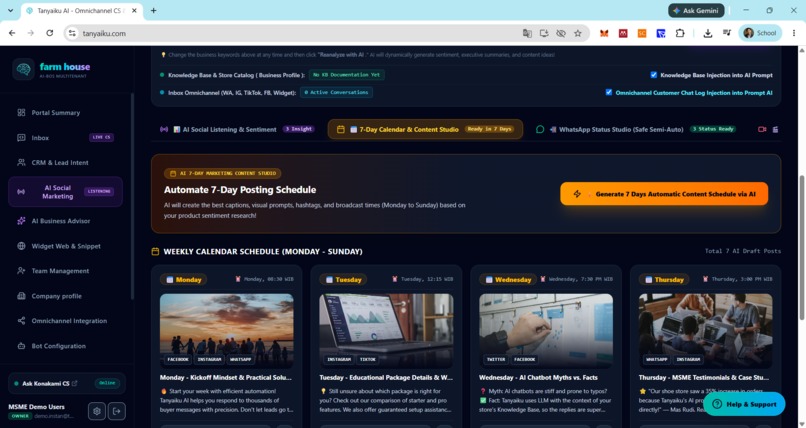
Task: Open a new browser tab
Action: (154, 10)
